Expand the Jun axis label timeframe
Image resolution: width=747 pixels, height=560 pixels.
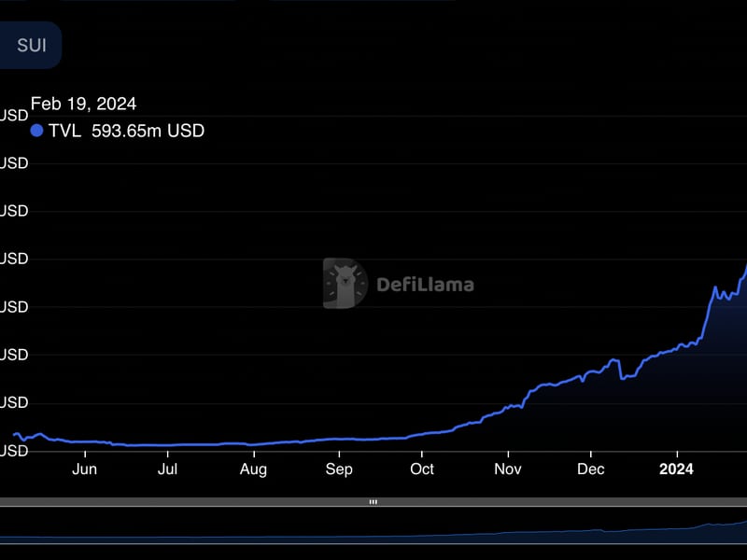[x=85, y=469]
